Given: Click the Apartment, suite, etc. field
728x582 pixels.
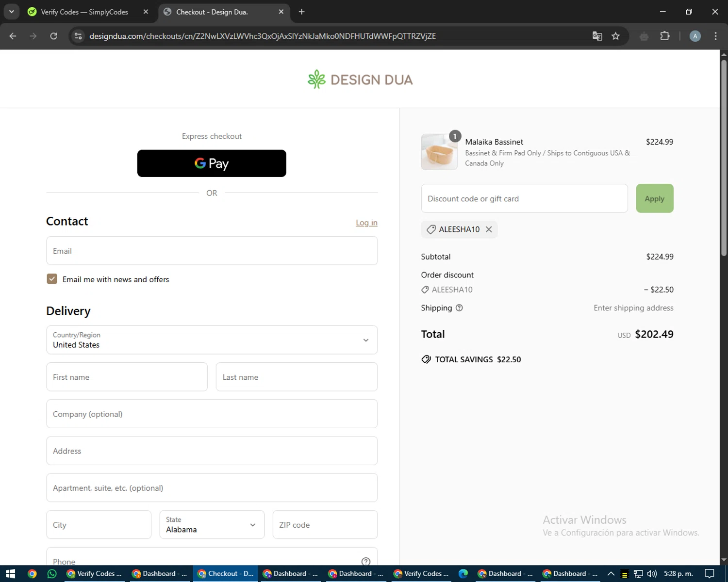Looking at the screenshot, I should coord(212,487).
